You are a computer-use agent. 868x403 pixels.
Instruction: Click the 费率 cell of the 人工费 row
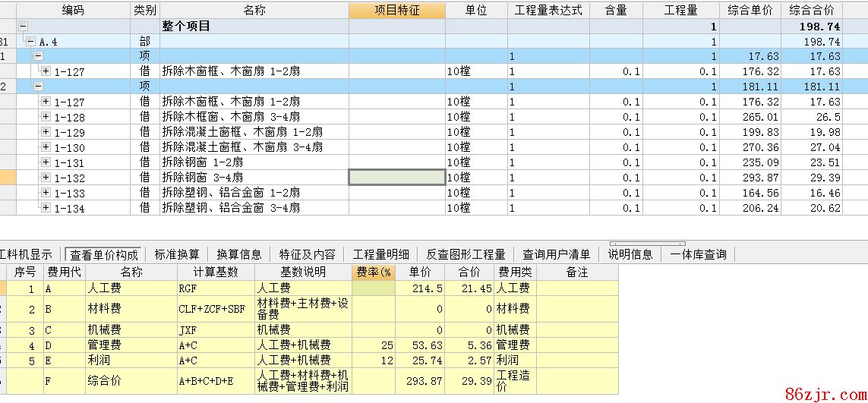pyautogui.click(x=373, y=288)
